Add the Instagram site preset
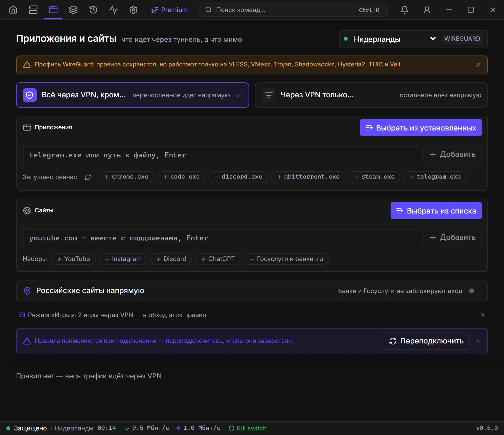Viewport: 504px width, 435px height. pos(123,259)
